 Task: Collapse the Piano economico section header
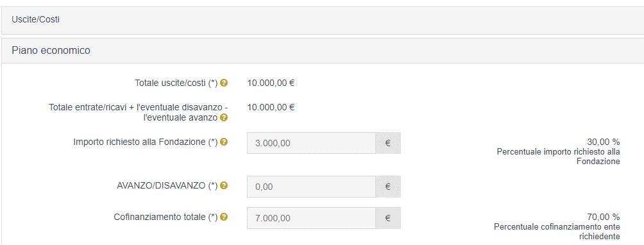pos(323,51)
